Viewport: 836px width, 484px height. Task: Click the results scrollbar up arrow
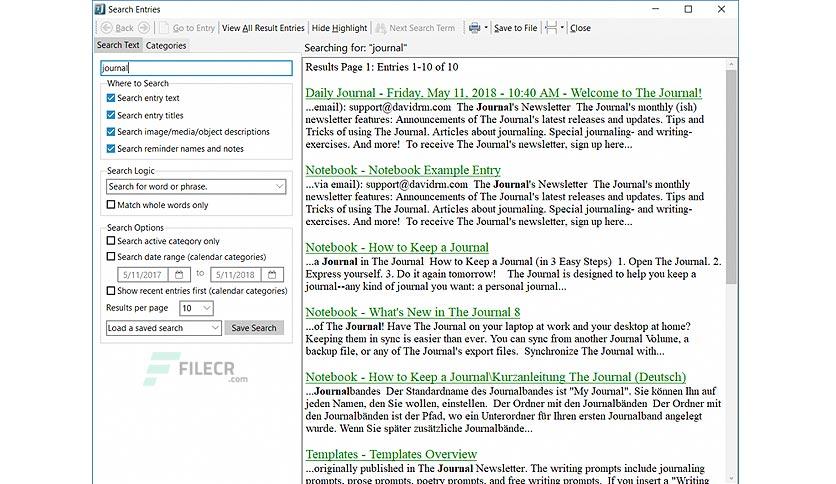[x=731, y=64]
